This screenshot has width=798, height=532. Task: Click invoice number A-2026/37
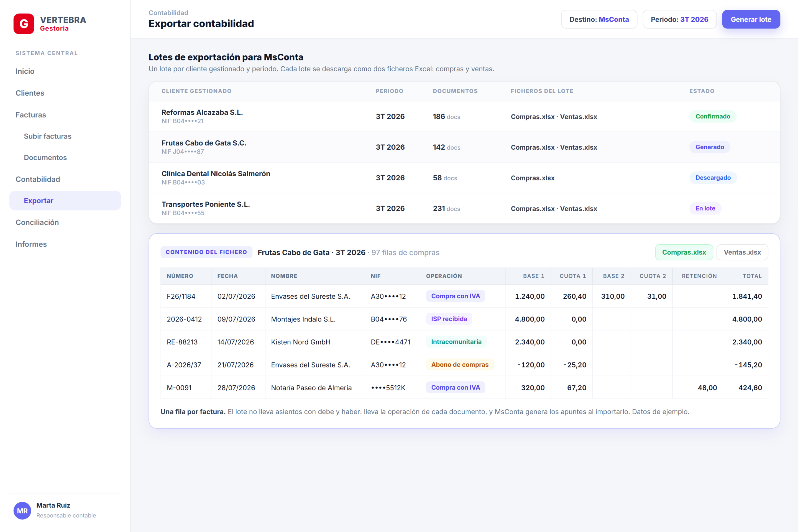[x=184, y=365]
